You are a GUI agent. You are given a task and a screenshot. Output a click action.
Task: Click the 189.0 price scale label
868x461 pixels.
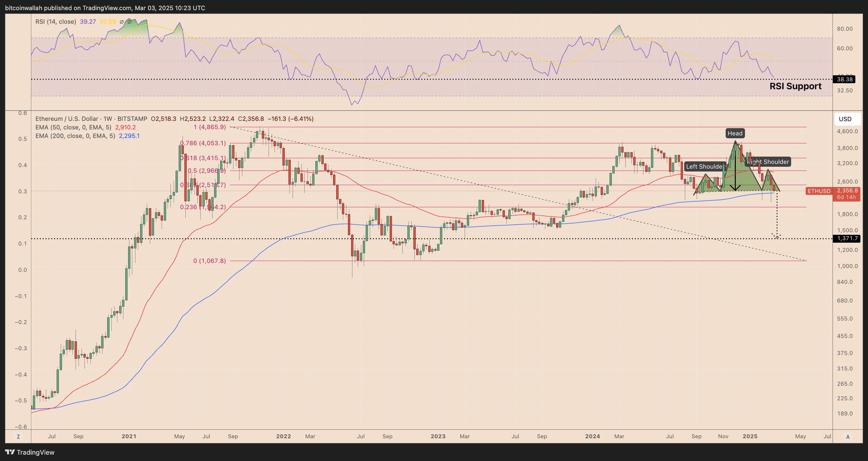tap(845, 414)
